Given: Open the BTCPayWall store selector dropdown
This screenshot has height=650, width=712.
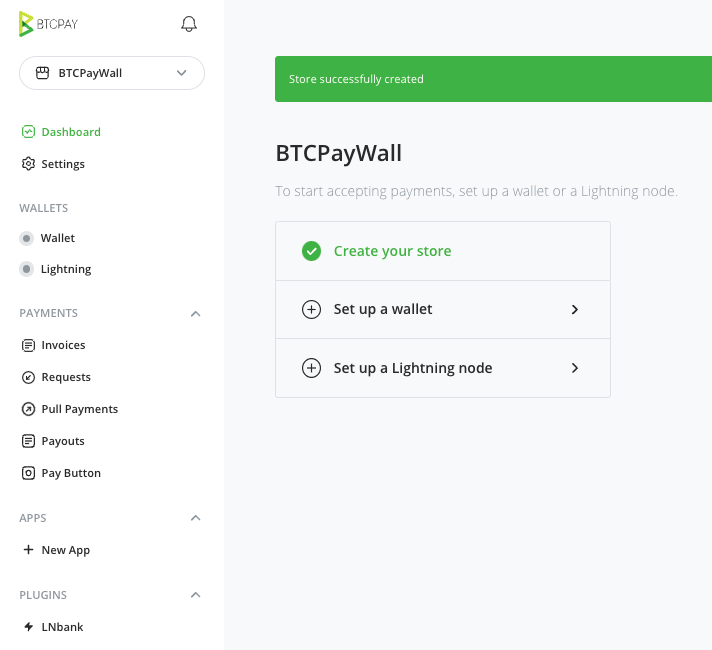Looking at the screenshot, I should tap(112, 73).
